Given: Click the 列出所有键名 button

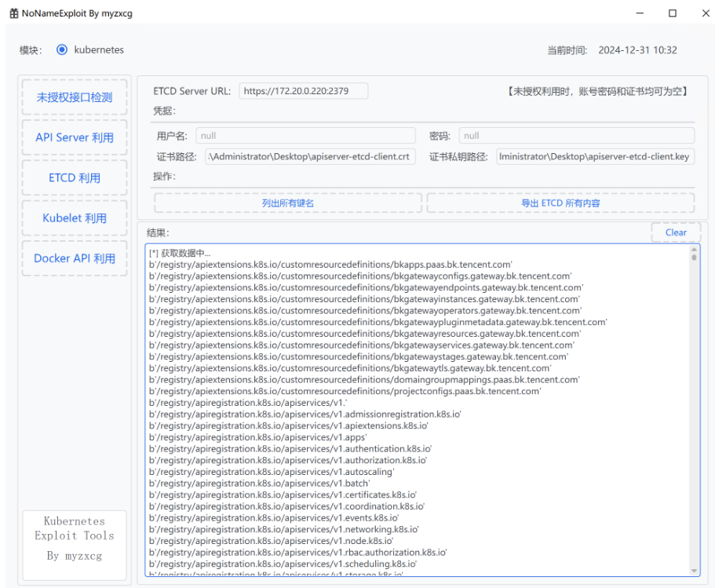Looking at the screenshot, I should pyautogui.click(x=288, y=203).
